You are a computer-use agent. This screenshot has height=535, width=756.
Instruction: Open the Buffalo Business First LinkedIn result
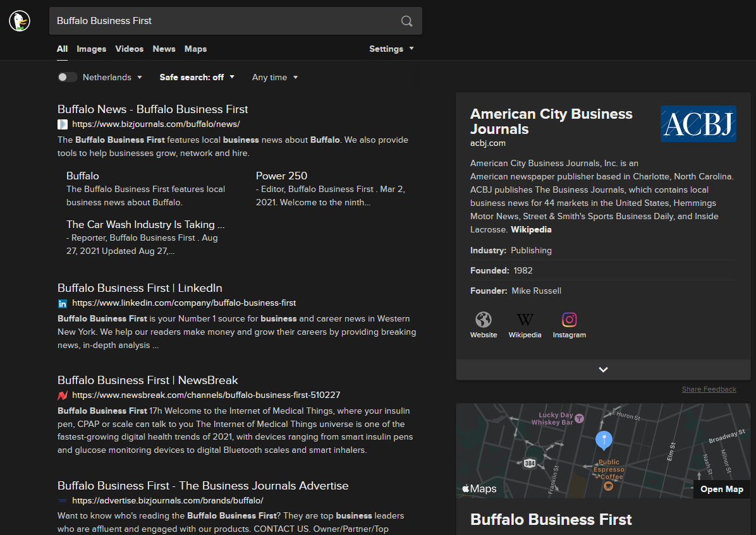coord(140,288)
